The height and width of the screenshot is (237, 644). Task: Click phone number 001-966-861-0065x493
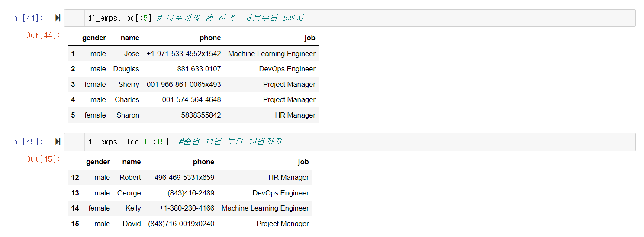[184, 84]
